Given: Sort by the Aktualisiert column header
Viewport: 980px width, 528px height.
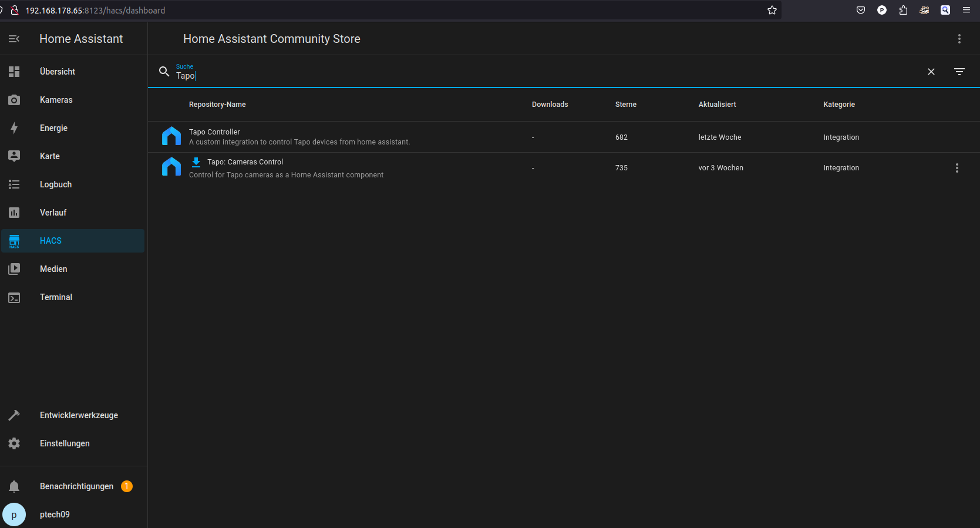Looking at the screenshot, I should tap(717, 105).
